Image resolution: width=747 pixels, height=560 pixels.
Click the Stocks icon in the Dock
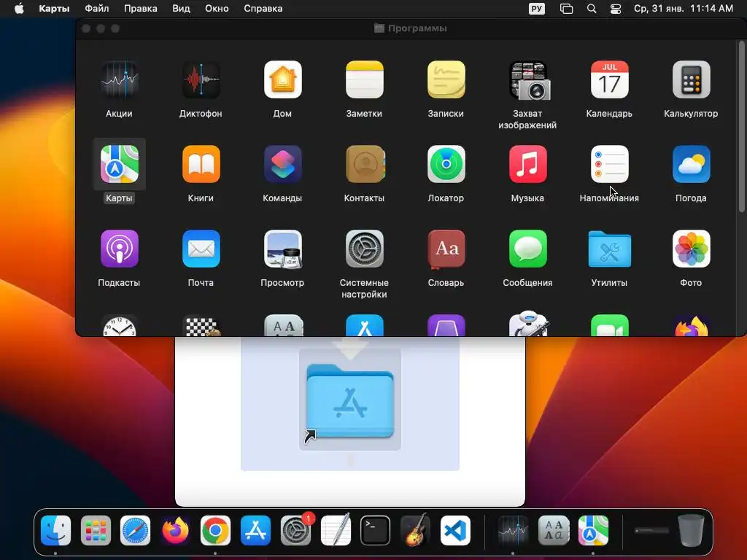513,530
